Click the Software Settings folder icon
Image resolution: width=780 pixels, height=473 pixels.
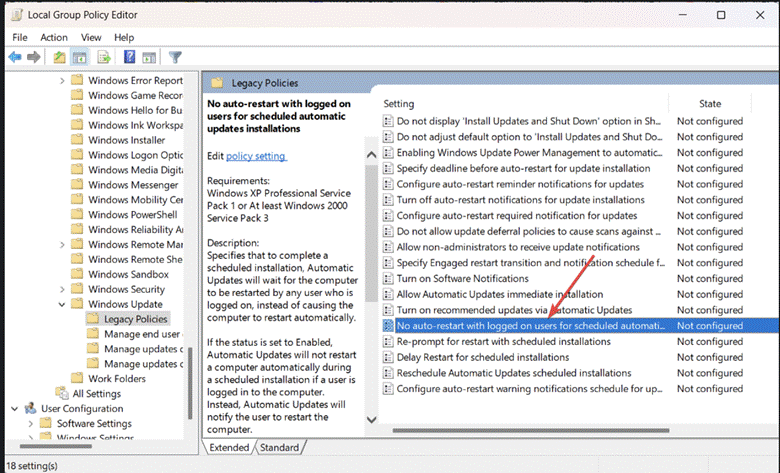46,423
